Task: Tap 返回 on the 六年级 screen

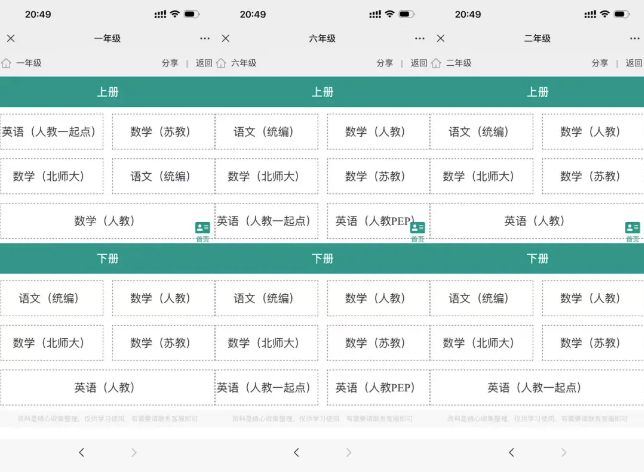Action: (x=419, y=63)
